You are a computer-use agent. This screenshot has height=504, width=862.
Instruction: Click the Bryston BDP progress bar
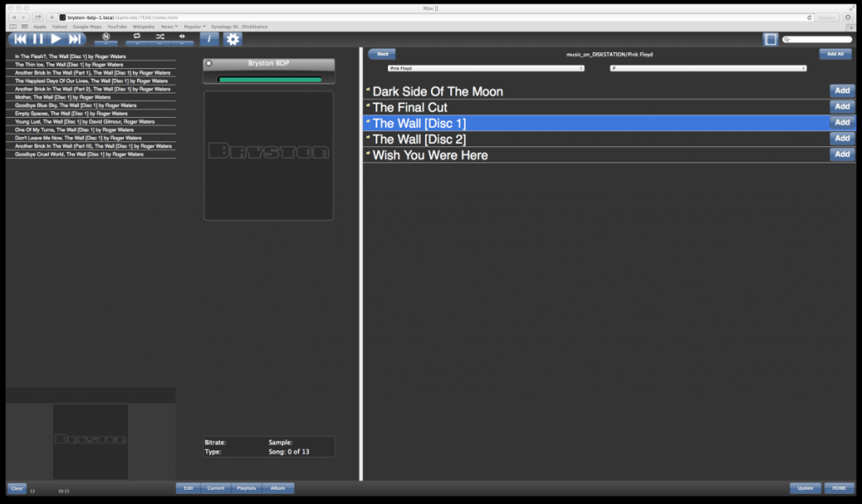tap(270, 80)
